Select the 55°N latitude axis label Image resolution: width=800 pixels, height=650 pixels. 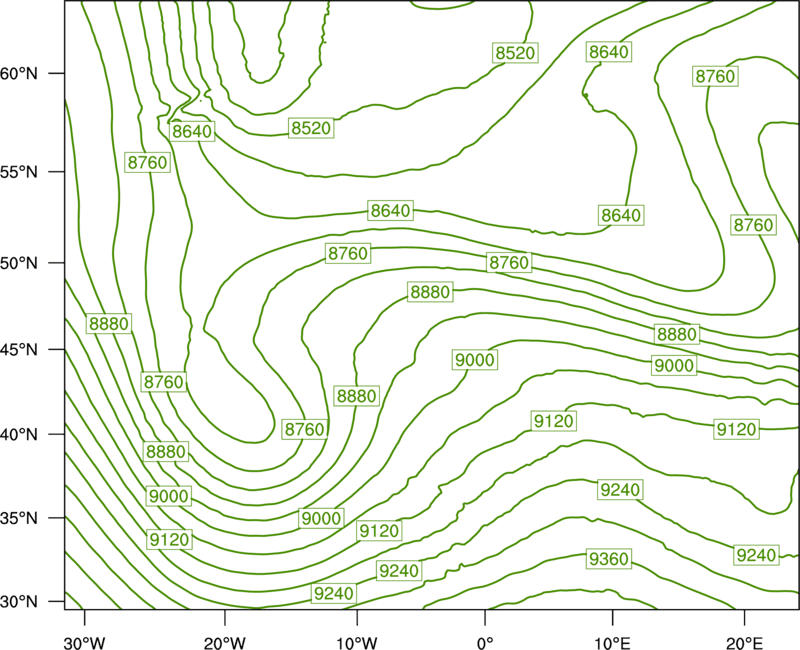click(x=19, y=172)
